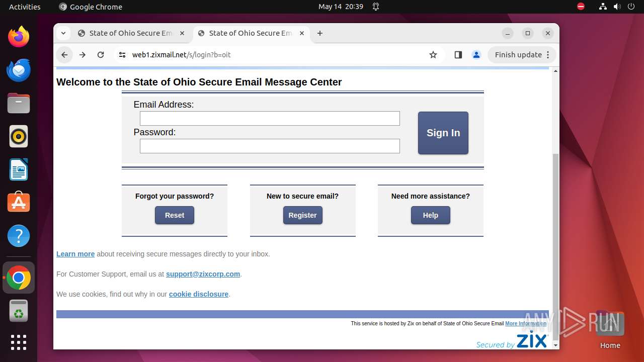644x362 pixels.
Task: Launch LibreOffice Writer from the dock
Action: tap(19, 169)
